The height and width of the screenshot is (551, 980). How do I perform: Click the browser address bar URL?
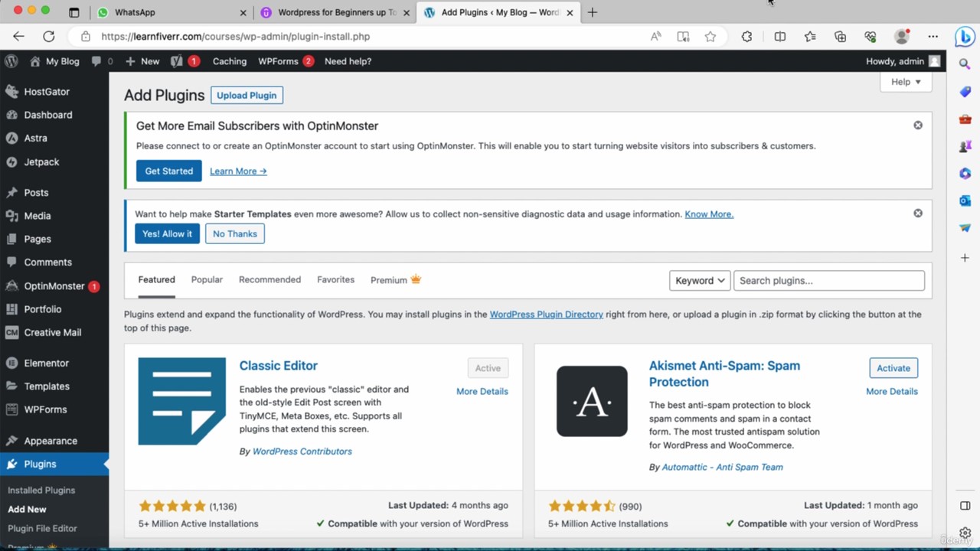click(235, 36)
